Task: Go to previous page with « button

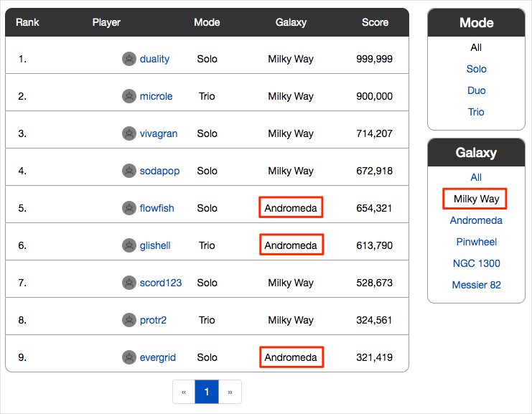Action: (184, 392)
